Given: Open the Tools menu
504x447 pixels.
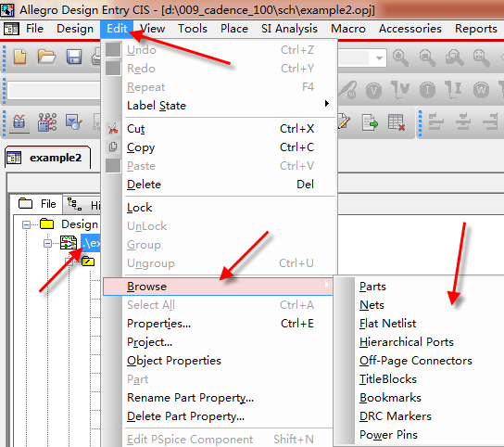Looking at the screenshot, I should (193, 29).
